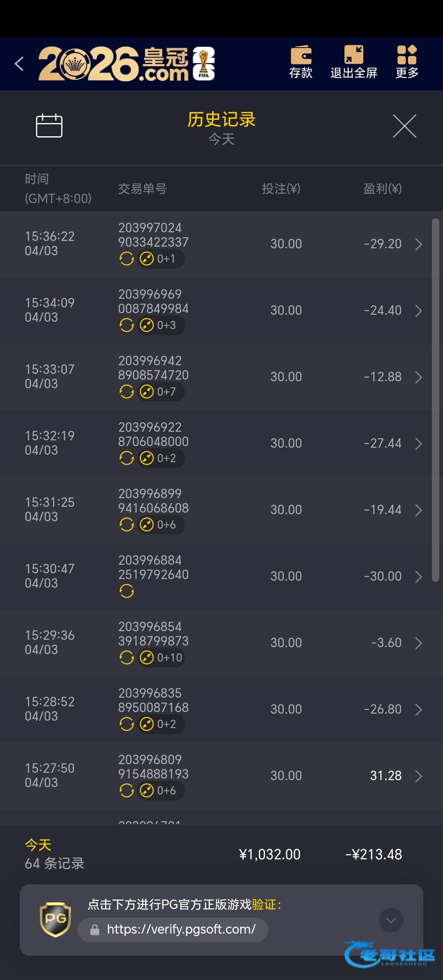
Task: Click the 2026 皇冠 site logo
Action: 126,64
